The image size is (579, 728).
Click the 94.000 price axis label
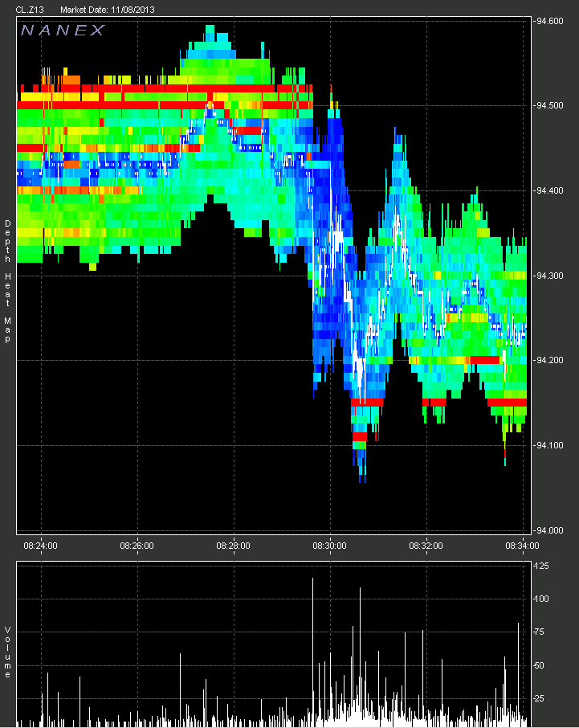tap(549, 530)
